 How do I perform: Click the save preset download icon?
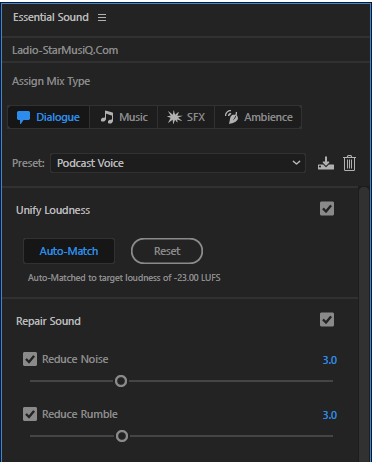point(326,163)
